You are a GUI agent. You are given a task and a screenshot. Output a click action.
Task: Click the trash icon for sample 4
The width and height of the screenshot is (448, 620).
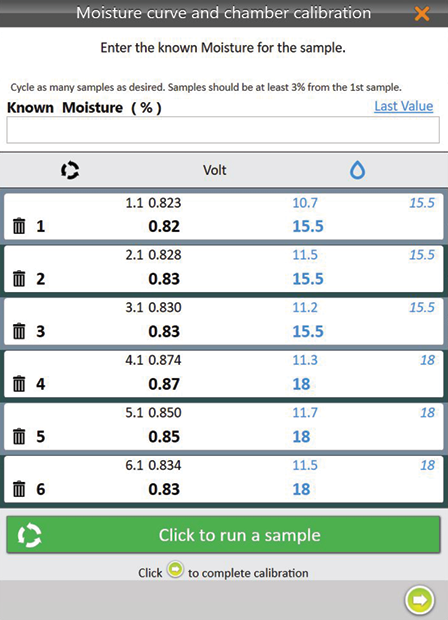pyautogui.click(x=19, y=384)
